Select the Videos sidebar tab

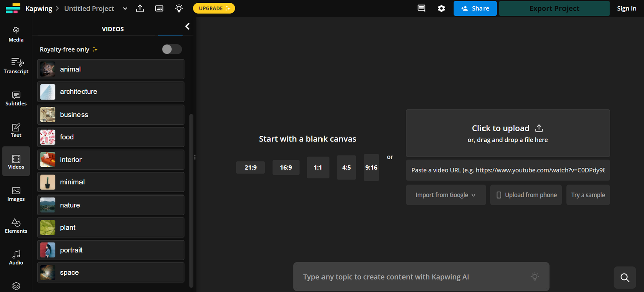point(16,161)
